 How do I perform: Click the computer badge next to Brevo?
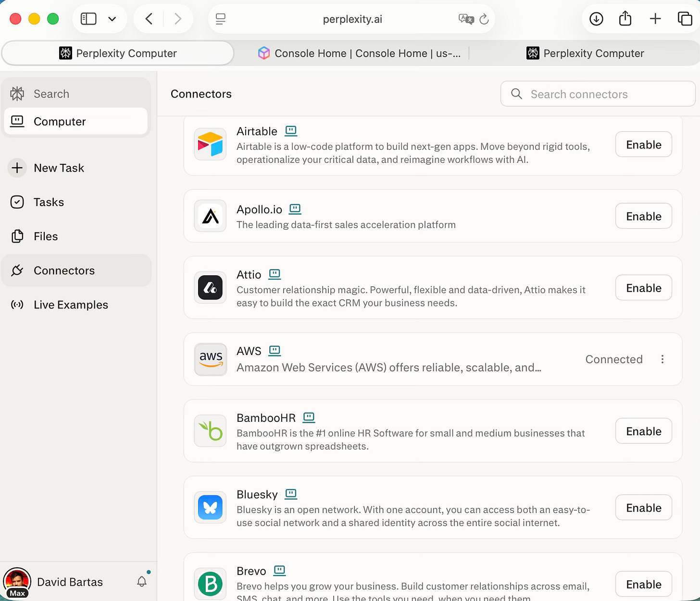[279, 570]
